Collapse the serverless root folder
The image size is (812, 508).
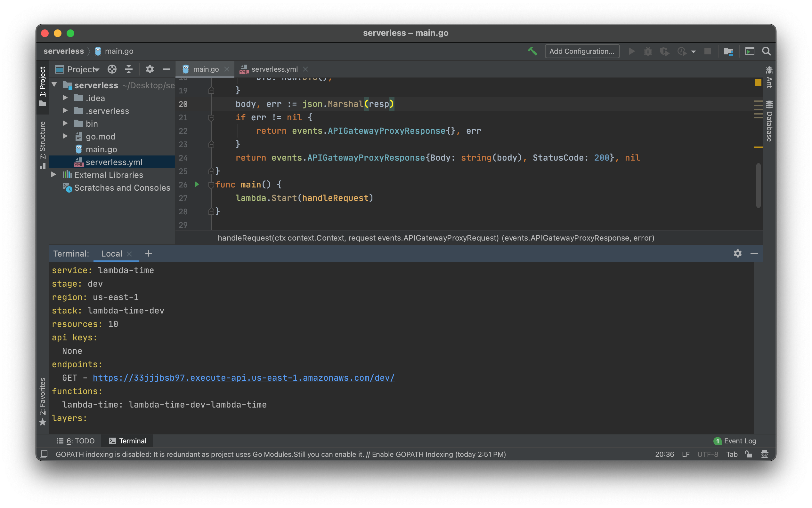pyautogui.click(x=54, y=85)
